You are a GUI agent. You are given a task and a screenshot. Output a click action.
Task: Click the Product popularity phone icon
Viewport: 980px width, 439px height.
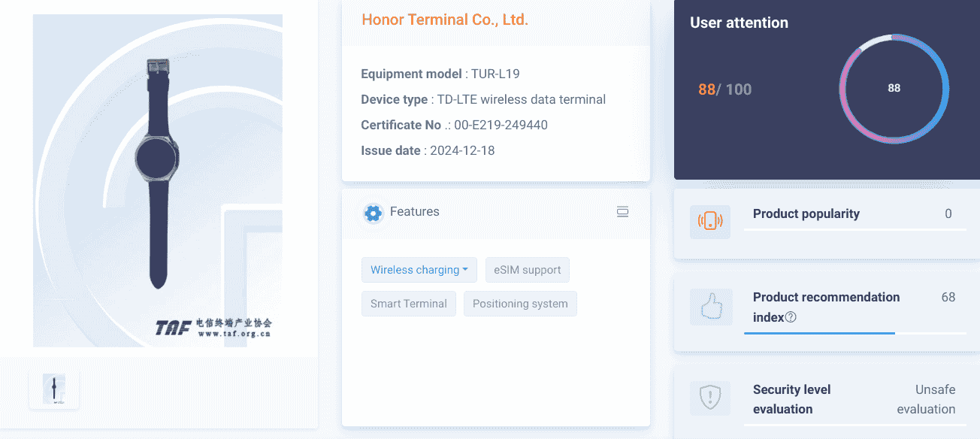click(x=710, y=221)
